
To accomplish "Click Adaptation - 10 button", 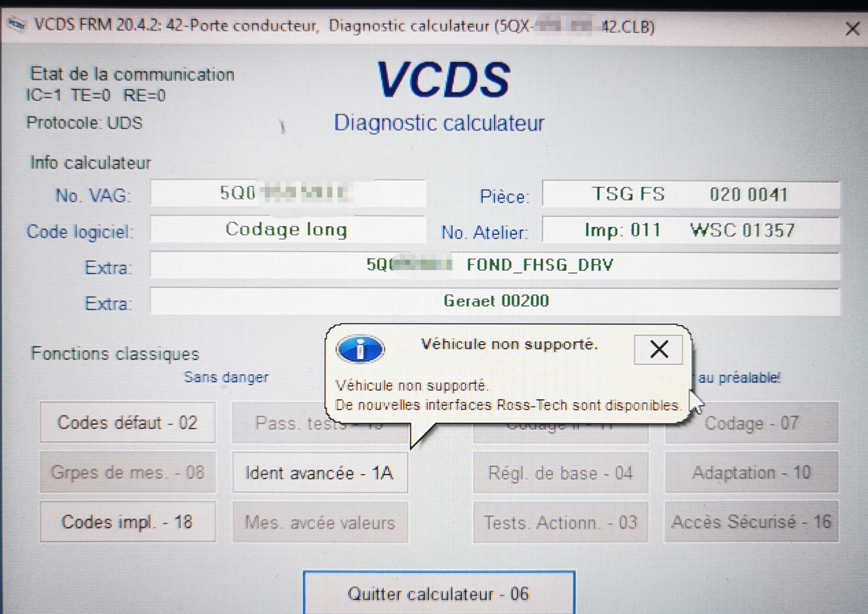I will pos(751,472).
